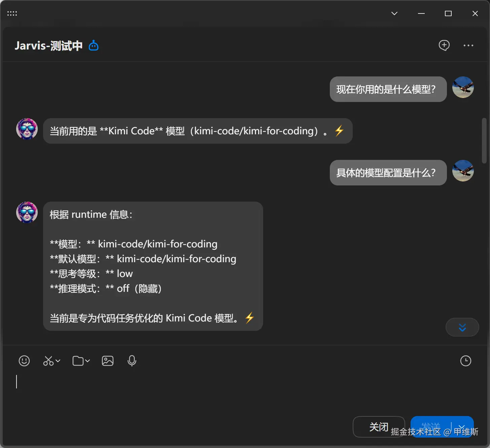Expand the folder options arrow
490x448 pixels.
tap(87, 361)
